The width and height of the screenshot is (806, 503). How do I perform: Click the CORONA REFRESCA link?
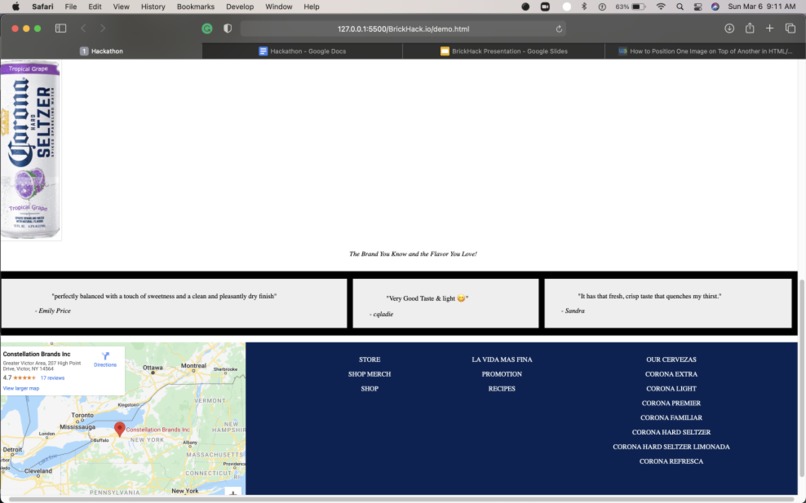coord(671,461)
